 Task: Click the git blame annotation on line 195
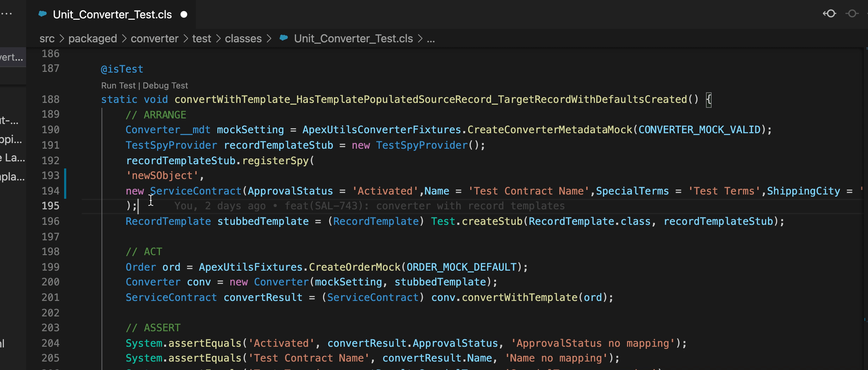click(x=370, y=206)
